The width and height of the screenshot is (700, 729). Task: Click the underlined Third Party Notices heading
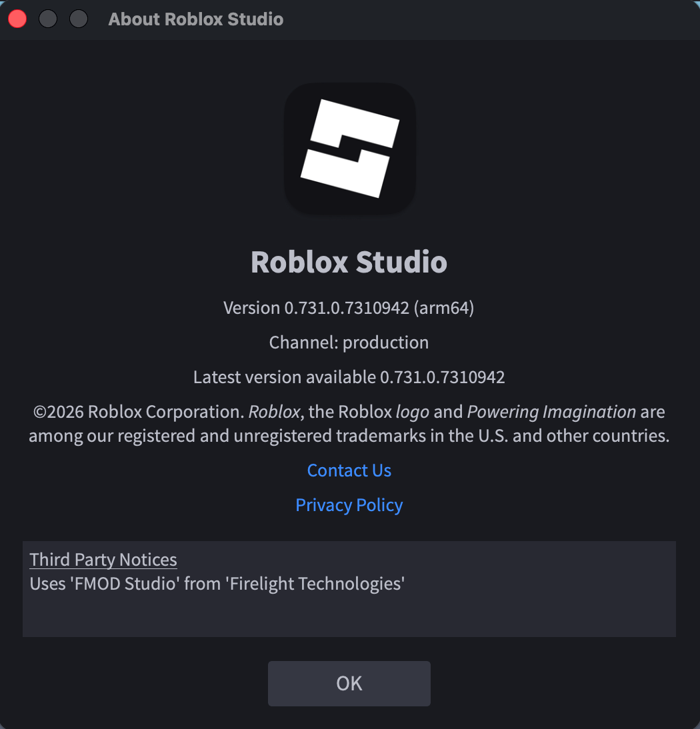tap(103, 560)
